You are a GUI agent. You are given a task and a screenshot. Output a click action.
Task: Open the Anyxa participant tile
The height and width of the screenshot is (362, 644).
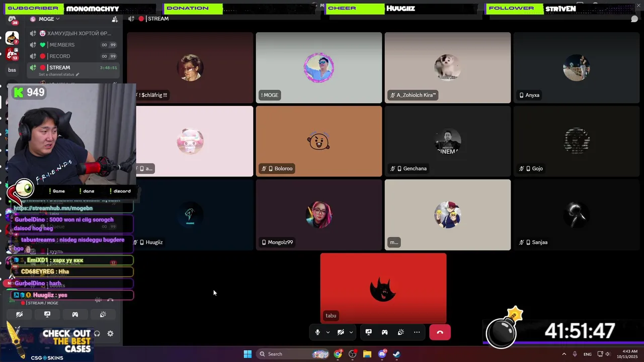click(x=577, y=68)
